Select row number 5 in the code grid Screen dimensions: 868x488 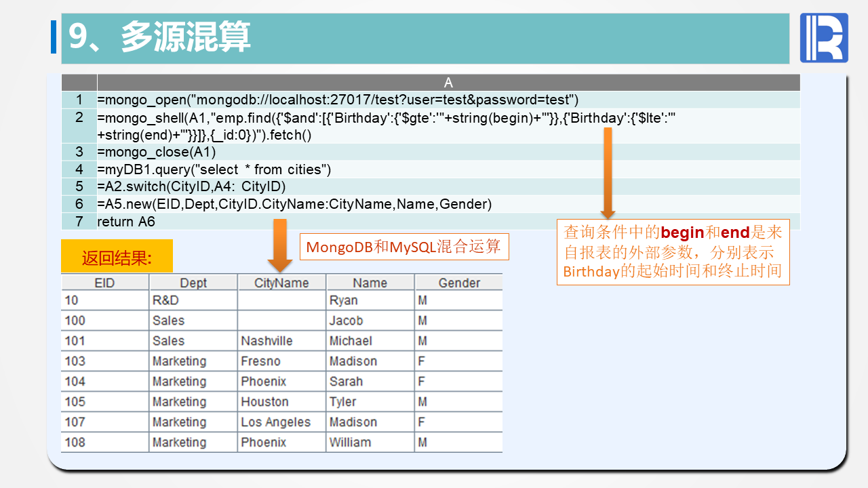tap(79, 187)
